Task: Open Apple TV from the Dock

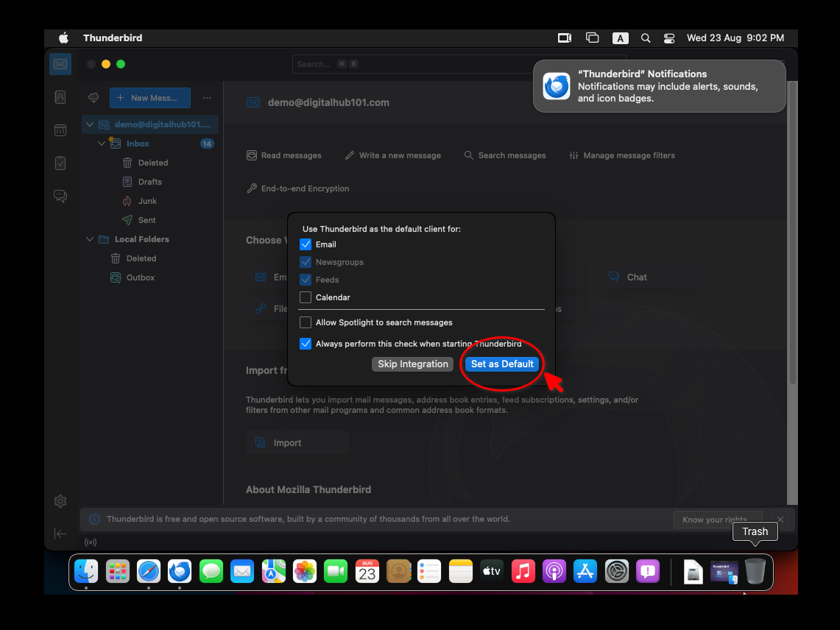Action: [x=492, y=572]
